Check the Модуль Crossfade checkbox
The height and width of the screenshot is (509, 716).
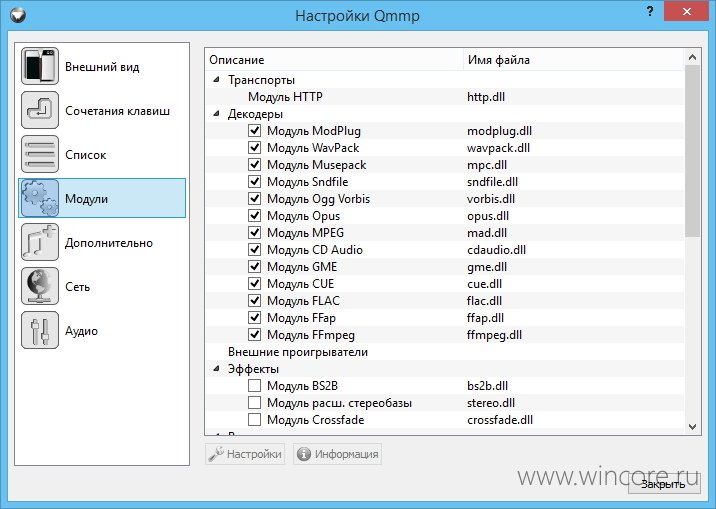pos(254,420)
